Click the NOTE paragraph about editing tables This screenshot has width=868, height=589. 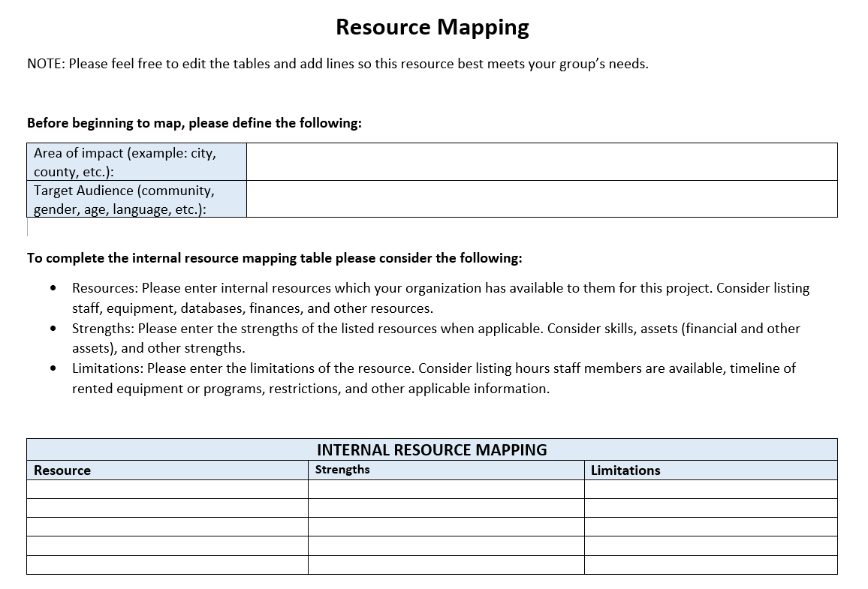[337, 64]
